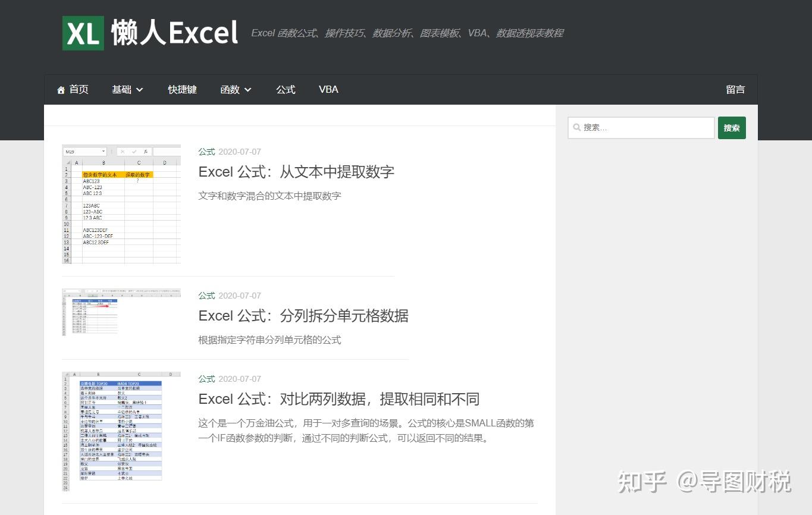The width and height of the screenshot is (812, 515).
Task: Click 公式 category above 分列拆分单元格数据
Action: coord(206,296)
